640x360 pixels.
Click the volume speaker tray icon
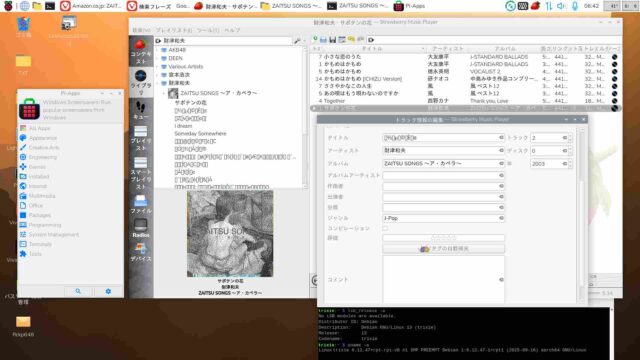pos(561,6)
